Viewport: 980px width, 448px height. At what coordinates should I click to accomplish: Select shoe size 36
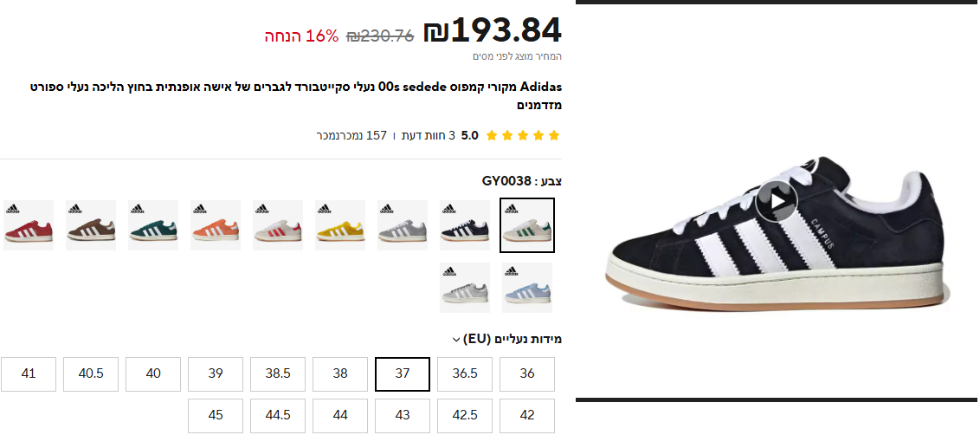click(x=527, y=374)
